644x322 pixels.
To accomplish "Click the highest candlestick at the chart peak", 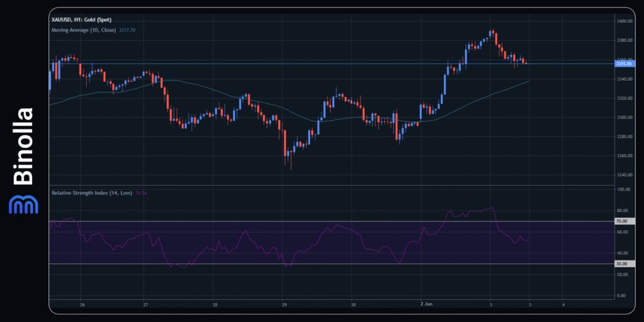I will [x=492, y=33].
